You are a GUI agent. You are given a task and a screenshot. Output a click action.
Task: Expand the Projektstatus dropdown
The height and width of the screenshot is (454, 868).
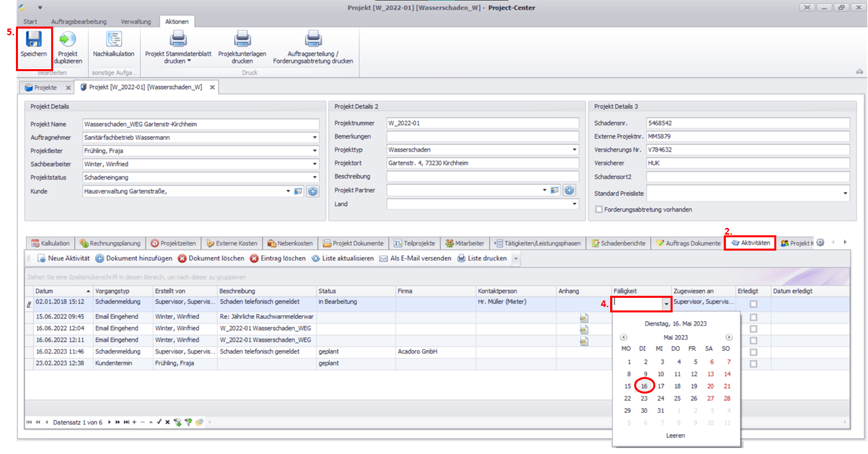point(314,177)
